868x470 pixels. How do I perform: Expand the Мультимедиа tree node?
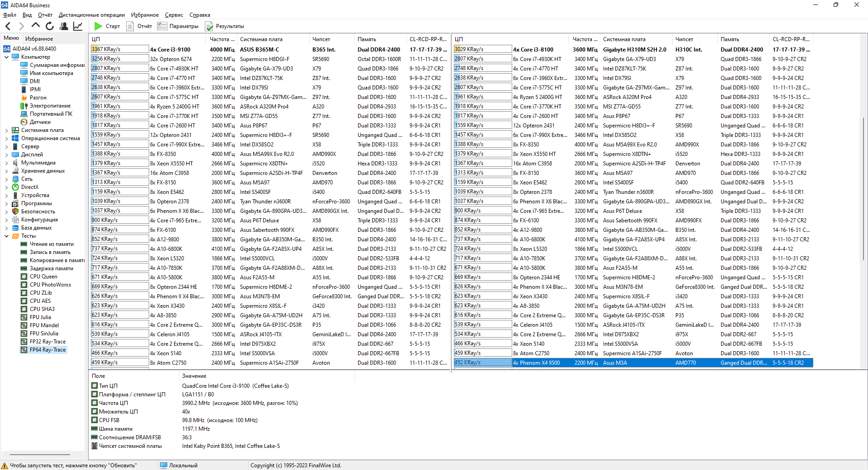click(7, 163)
